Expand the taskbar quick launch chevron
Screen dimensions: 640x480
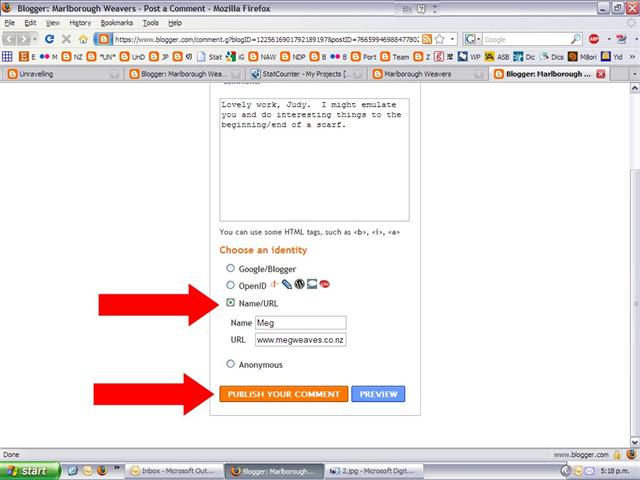point(116,467)
